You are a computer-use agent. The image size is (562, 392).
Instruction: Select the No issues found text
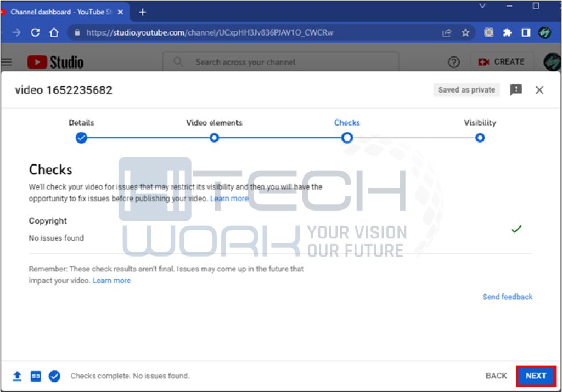[57, 238]
